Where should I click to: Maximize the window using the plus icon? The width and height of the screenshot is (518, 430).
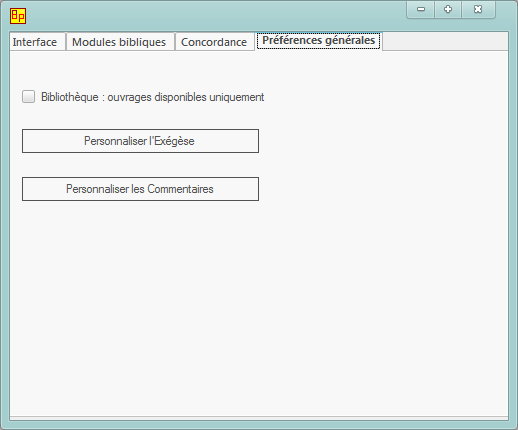448,9
